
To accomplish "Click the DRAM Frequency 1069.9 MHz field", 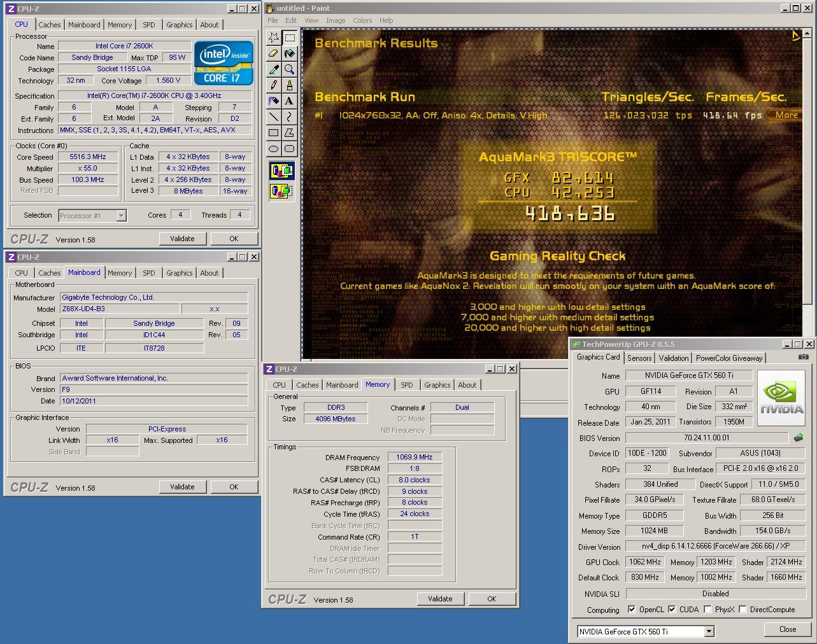I will coord(415,457).
